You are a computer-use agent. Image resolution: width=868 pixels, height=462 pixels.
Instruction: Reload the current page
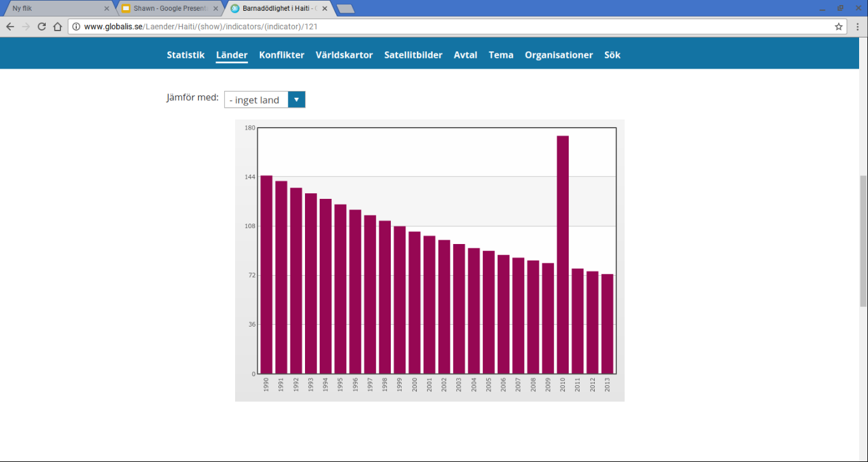(42, 27)
